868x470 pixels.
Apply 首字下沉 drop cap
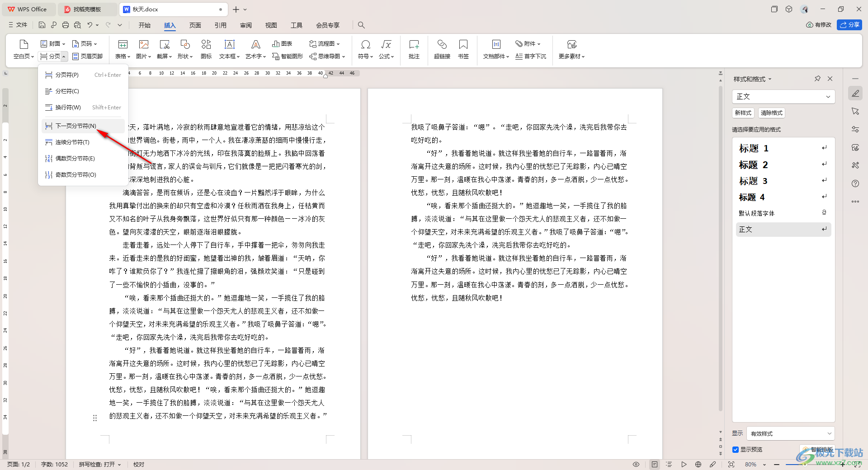531,56
